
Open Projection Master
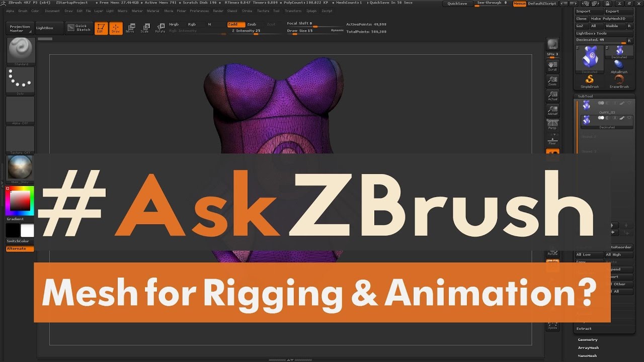click(x=20, y=28)
